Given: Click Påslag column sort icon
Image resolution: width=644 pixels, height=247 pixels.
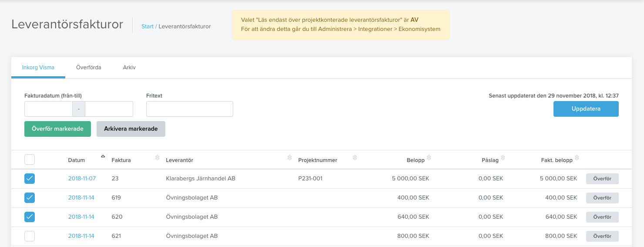Looking at the screenshot, I should [x=503, y=158].
